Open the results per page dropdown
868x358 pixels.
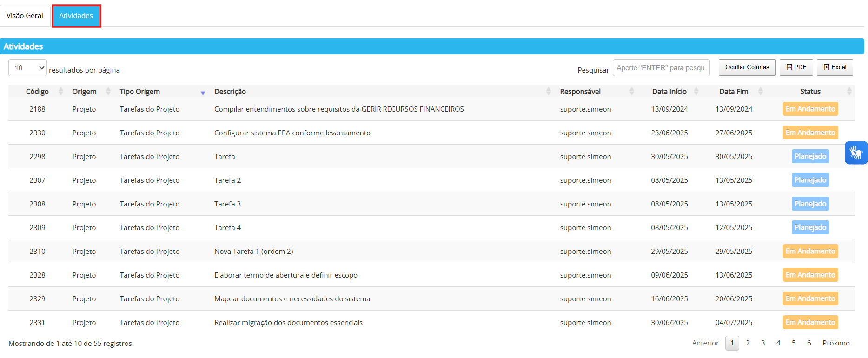(x=27, y=68)
